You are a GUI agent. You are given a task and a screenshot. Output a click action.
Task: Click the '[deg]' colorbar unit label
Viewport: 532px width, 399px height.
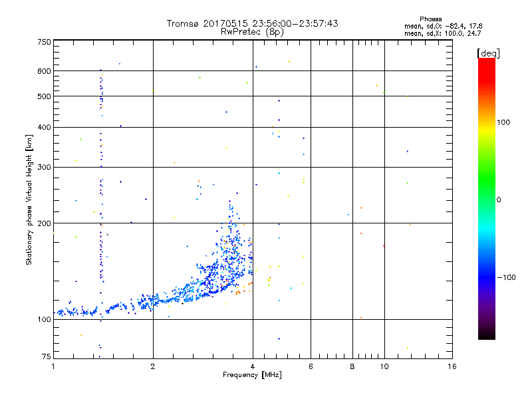pos(488,54)
